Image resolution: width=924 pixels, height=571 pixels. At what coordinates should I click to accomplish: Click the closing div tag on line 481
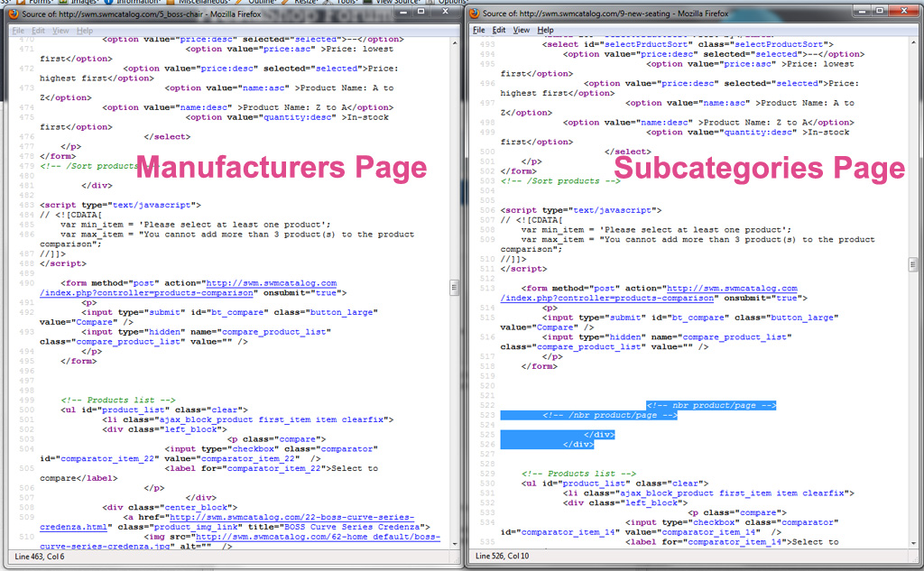pyautogui.click(x=97, y=186)
